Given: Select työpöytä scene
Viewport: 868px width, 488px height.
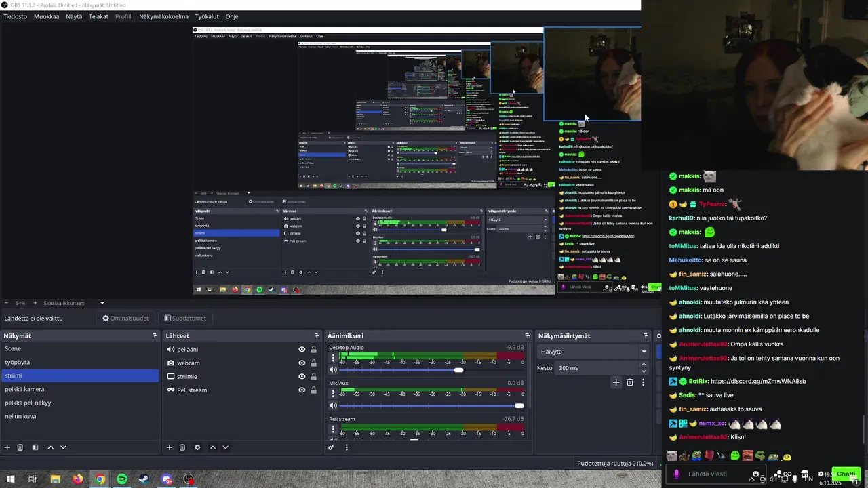Looking at the screenshot, I should (80, 362).
